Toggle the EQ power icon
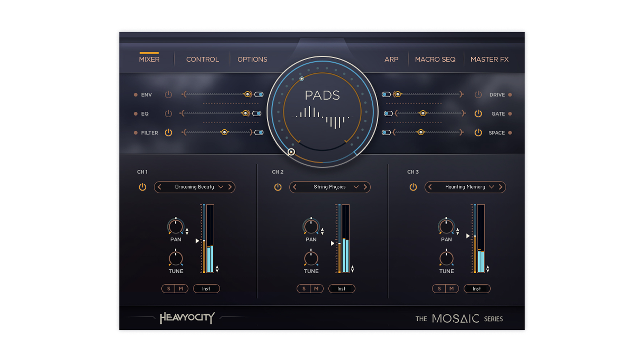 pos(168,114)
